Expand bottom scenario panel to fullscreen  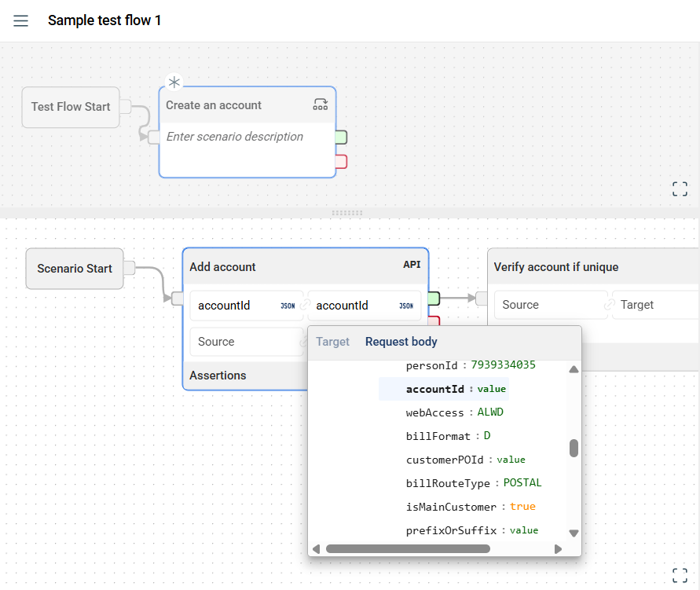click(680, 574)
